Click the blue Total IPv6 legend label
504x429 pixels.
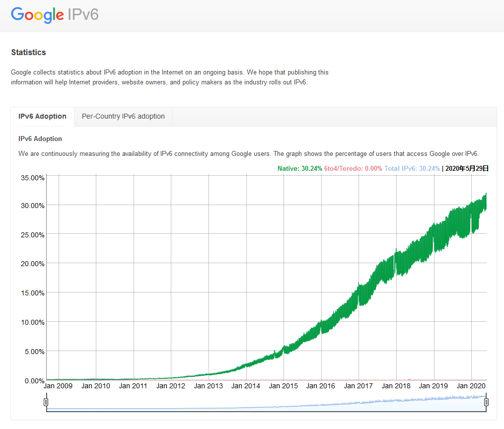[412, 169]
